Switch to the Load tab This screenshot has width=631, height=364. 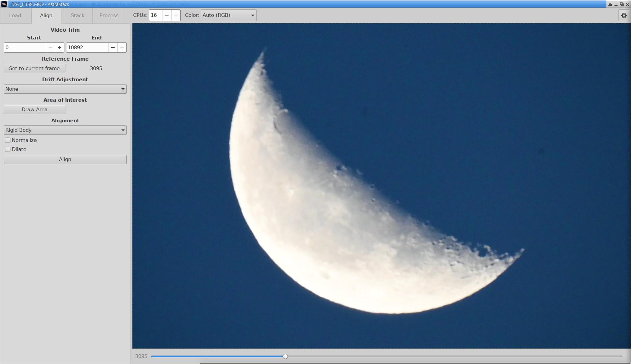point(15,16)
